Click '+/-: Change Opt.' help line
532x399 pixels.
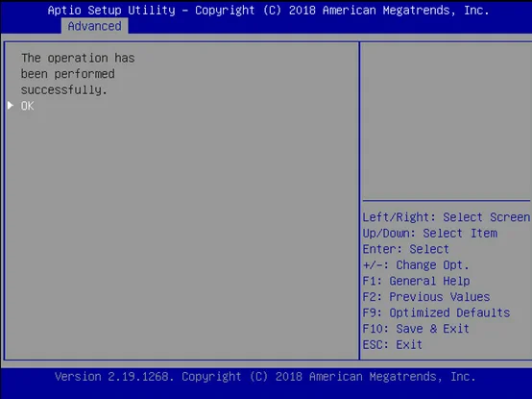pos(416,264)
